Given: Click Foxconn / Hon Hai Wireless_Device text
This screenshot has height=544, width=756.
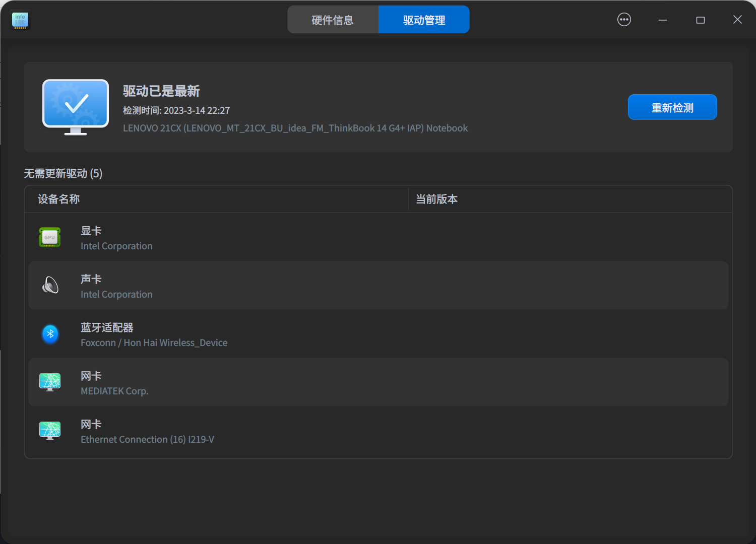Looking at the screenshot, I should point(154,343).
